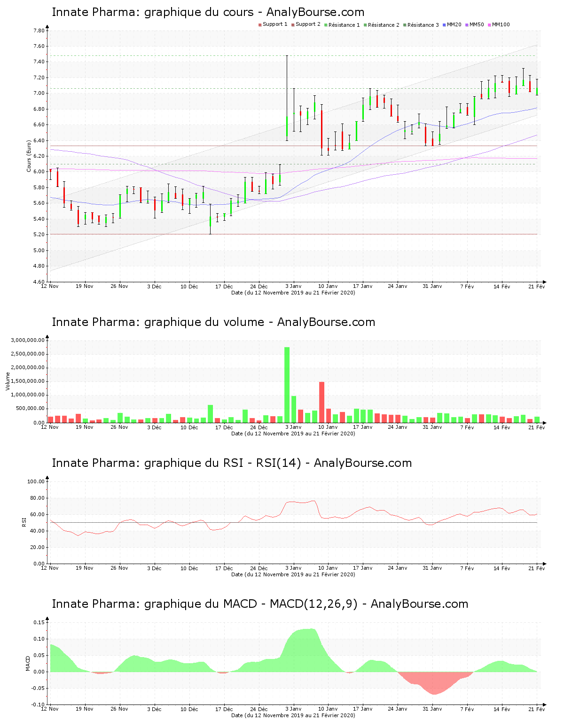Click the negative red MACD area near 31 Janv
Screen dimensions: 564x728
point(433,683)
